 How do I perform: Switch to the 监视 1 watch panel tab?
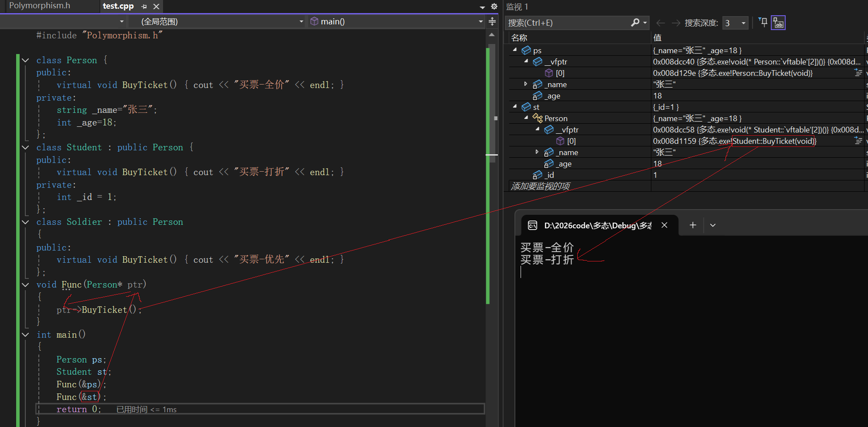(x=517, y=7)
